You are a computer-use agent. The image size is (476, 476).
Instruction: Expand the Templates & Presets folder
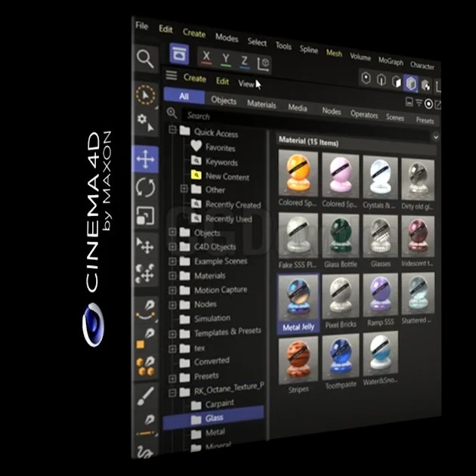point(172,334)
